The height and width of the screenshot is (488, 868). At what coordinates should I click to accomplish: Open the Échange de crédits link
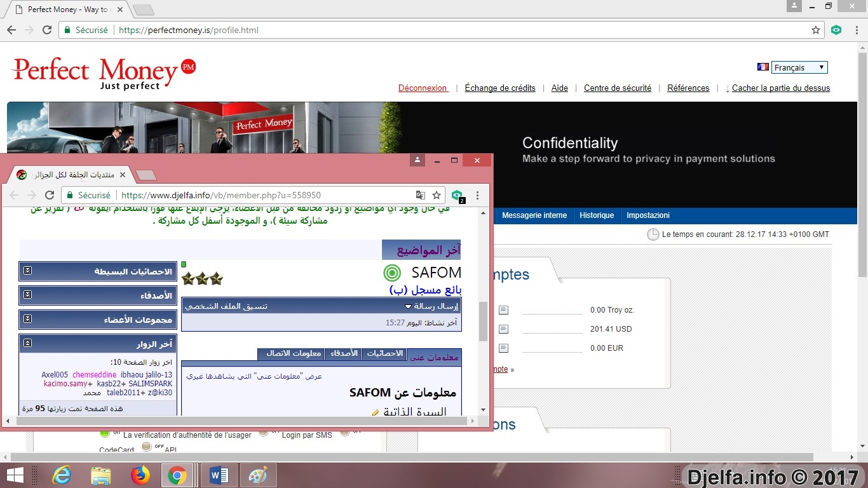click(500, 88)
